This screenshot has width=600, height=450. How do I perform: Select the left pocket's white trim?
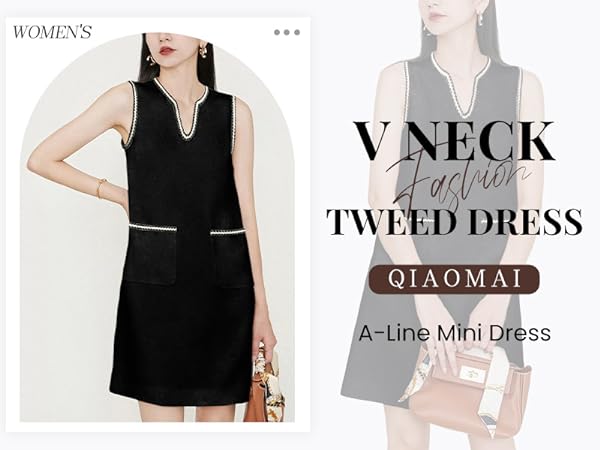click(x=153, y=228)
